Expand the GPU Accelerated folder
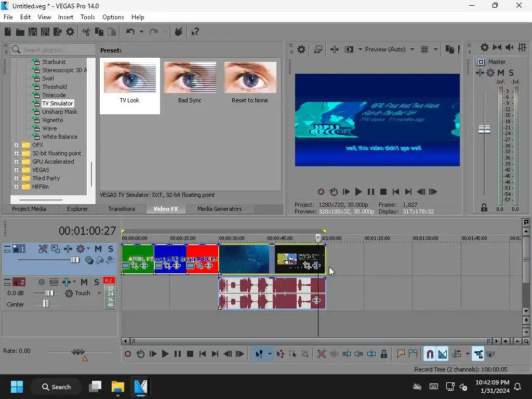Screen dimensions: 532x399 tap(16, 162)
